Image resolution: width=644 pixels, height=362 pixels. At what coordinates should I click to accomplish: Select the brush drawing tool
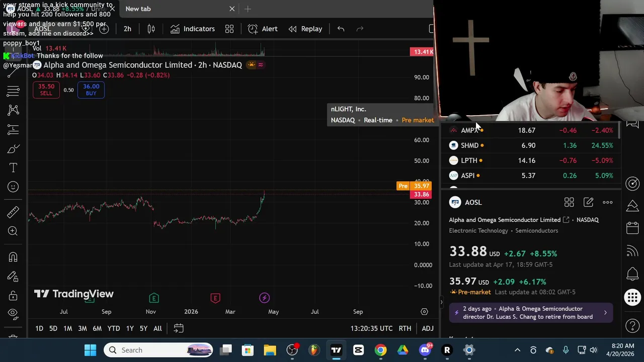(x=13, y=149)
